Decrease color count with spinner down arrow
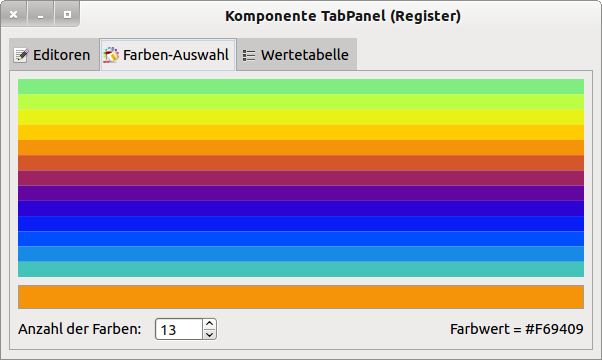Viewport: 602px width, 360px height. point(209,334)
